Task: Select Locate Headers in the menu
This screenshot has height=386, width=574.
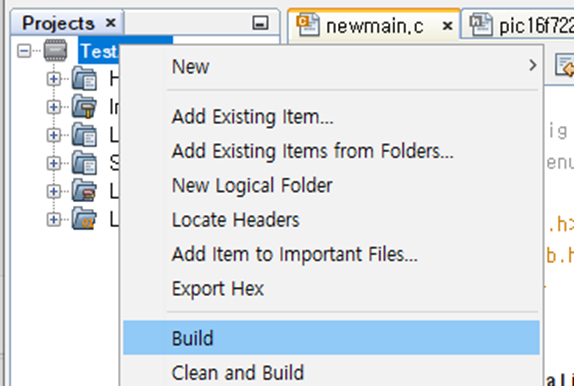Action: pos(331,220)
